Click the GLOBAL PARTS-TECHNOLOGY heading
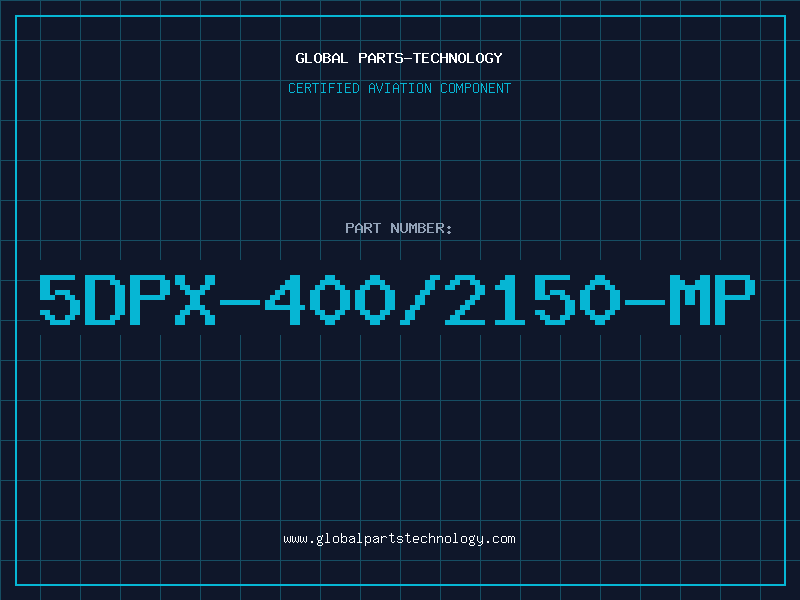Screen dimensions: 800x600 point(399,58)
